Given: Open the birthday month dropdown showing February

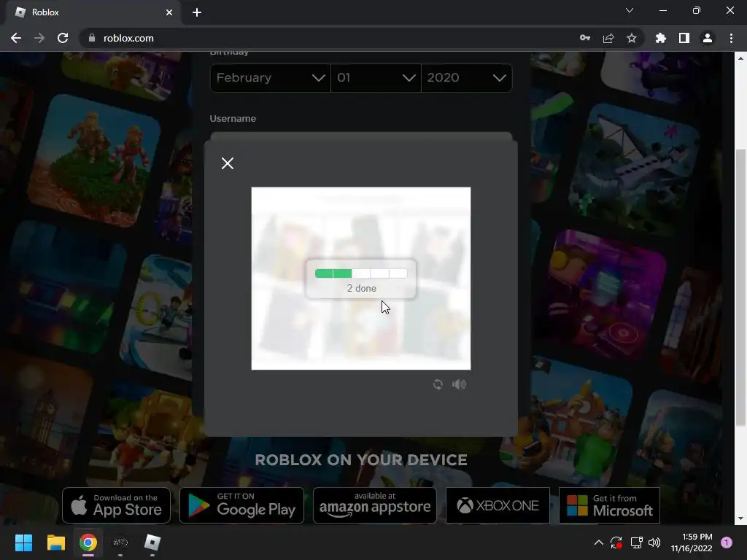Looking at the screenshot, I should (x=270, y=77).
